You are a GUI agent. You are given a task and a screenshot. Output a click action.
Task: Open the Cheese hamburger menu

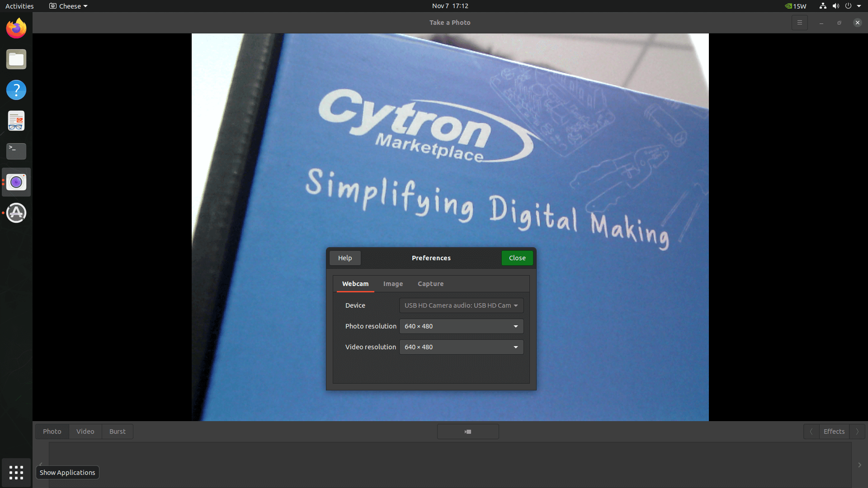click(799, 23)
